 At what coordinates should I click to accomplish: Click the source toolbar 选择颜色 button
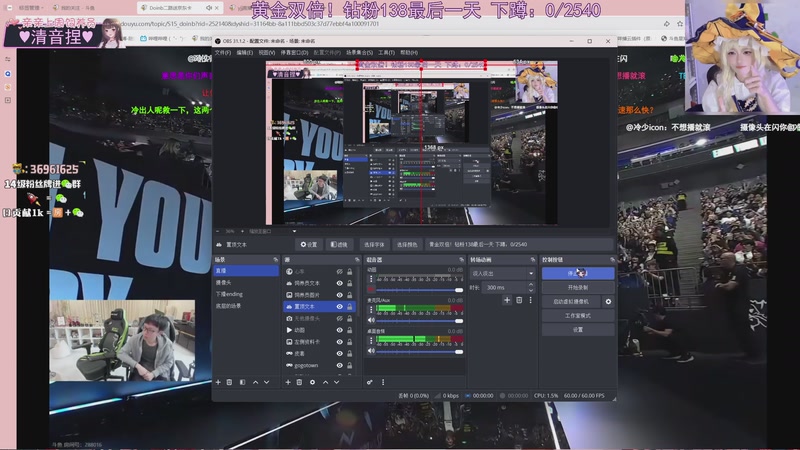[x=407, y=244]
